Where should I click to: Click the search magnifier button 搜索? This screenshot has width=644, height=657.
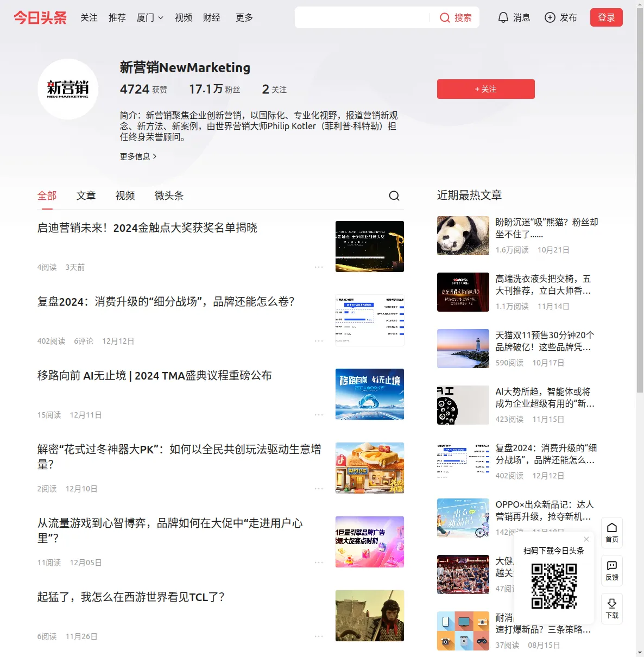point(456,17)
